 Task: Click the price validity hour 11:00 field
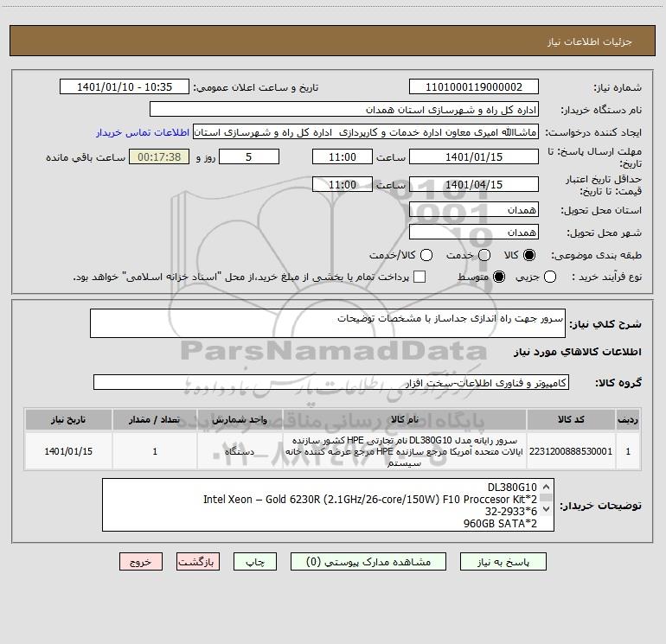click(343, 184)
